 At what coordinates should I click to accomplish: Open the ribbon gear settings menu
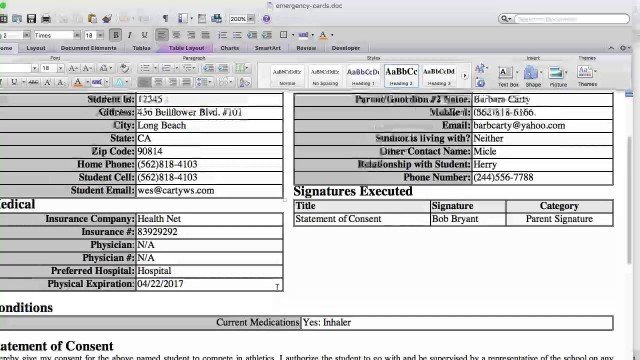[x=624, y=48]
